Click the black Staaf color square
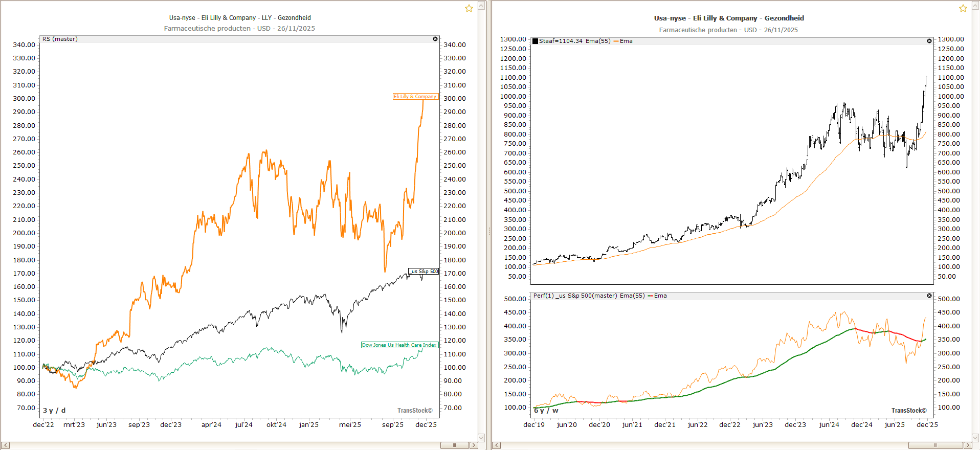The height and width of the screenshot is (450, 980). coord(535,41)
